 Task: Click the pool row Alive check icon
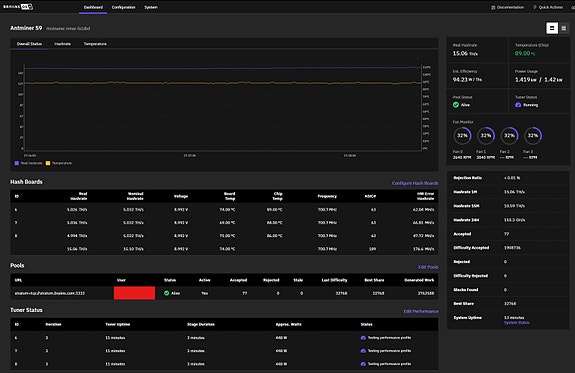(166, 293)
